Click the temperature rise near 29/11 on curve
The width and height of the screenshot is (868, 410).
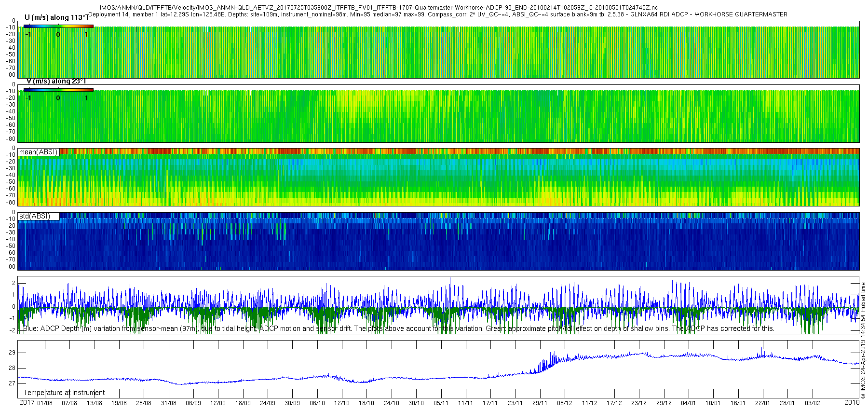click(x=547, y=364)
